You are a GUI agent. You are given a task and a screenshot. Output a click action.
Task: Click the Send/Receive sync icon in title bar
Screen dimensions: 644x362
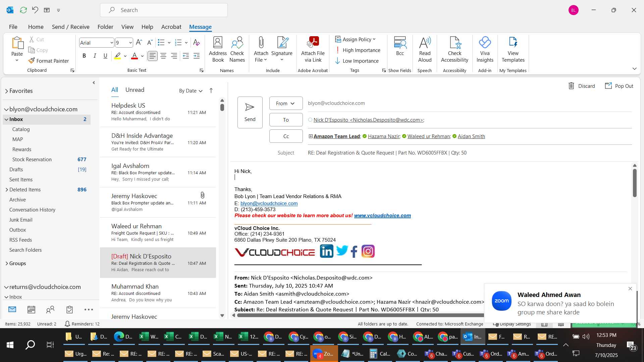[23, 10]
